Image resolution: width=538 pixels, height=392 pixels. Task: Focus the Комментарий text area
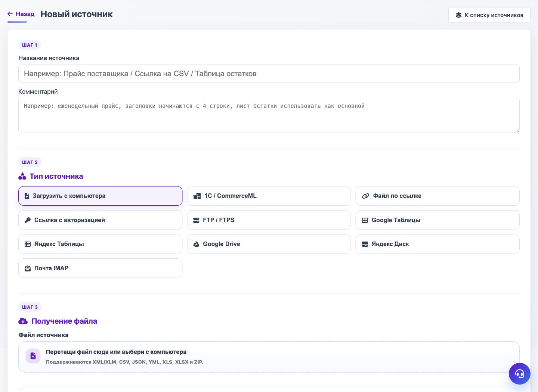(269, 115)
